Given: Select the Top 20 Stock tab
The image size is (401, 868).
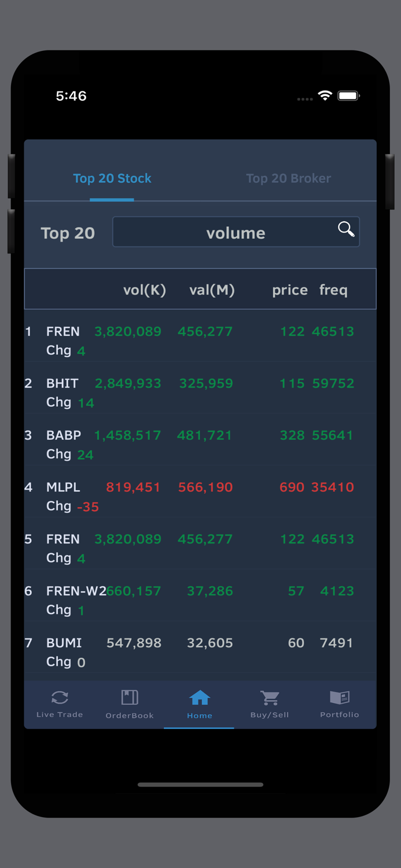Looking at the screenshot, I should (x=112, y=178).
